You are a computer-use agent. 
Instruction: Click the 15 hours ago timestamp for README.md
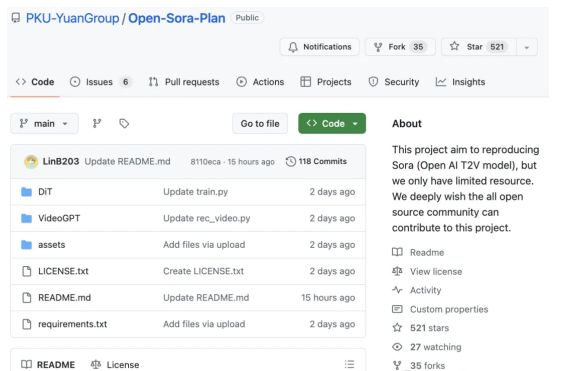pyautogui.click(x=328, y=298)
